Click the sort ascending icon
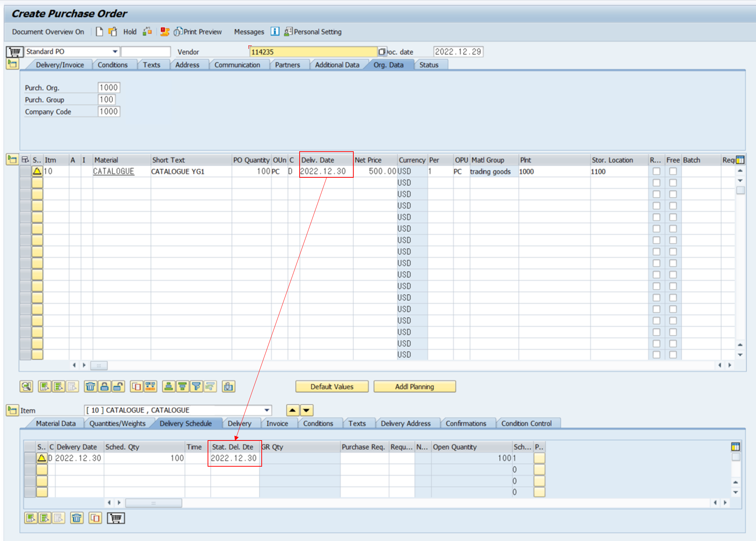 pos(169,386)
